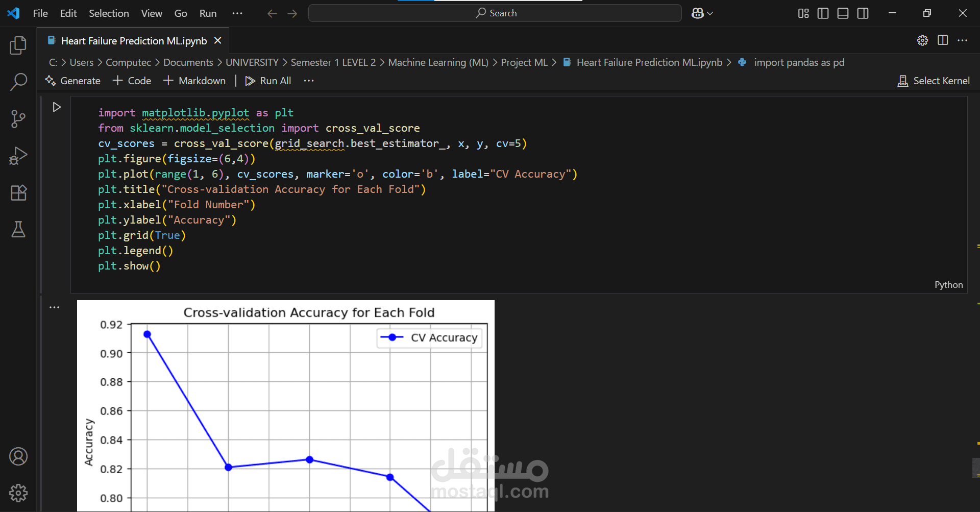Click Generate in notebook toolbar
The height and width of the screenshot is (512, 980).
[x=72, y=81]
